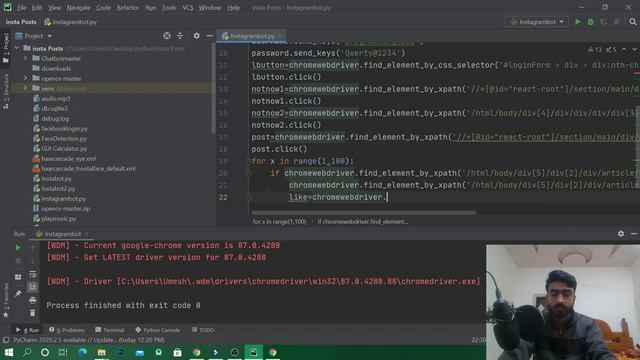Screen dimensions: 640x360
Task: Click the PyCharm icon in the taskbar
Action: (253, 352)
